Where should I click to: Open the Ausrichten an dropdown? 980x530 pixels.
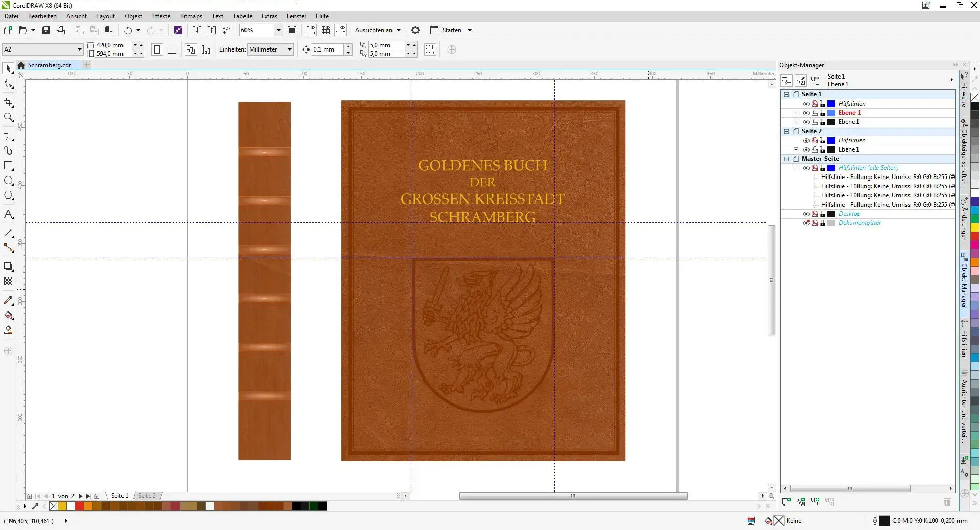tap(378, 30)
